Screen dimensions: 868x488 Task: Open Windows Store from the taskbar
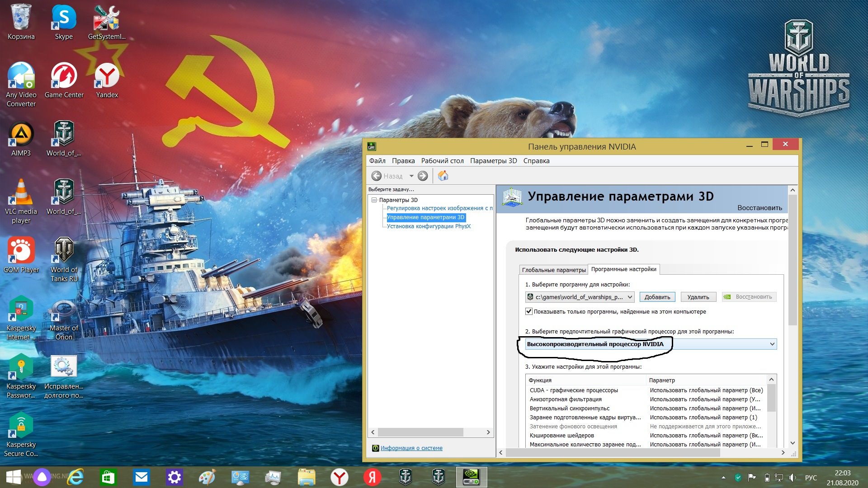(108, 477)
